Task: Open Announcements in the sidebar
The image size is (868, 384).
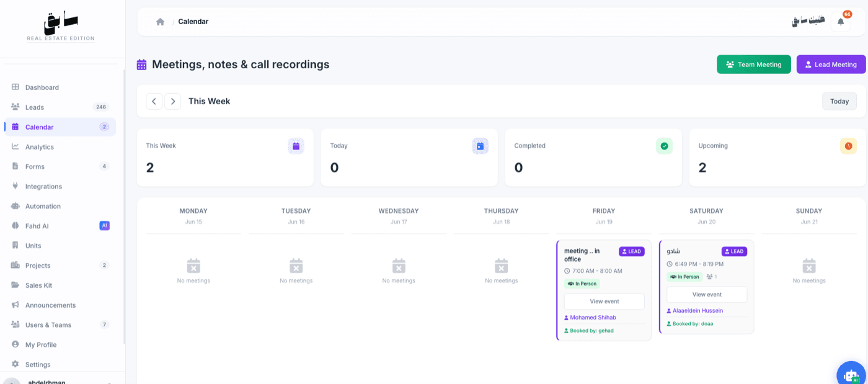Action: [x=60, y=305]
